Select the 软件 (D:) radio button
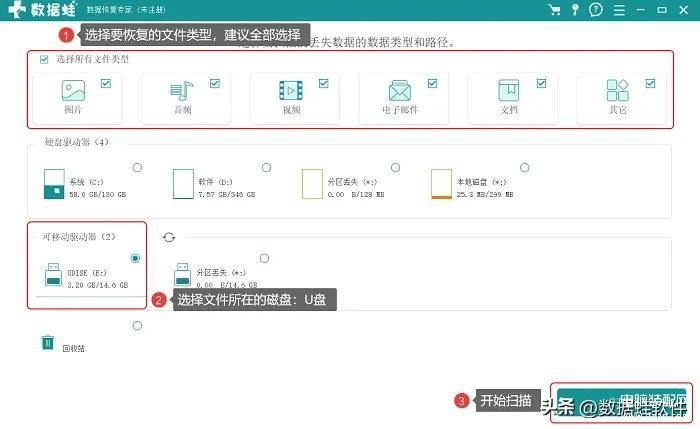The height and width of the screenshot is (429, 700). coord(267,167)
